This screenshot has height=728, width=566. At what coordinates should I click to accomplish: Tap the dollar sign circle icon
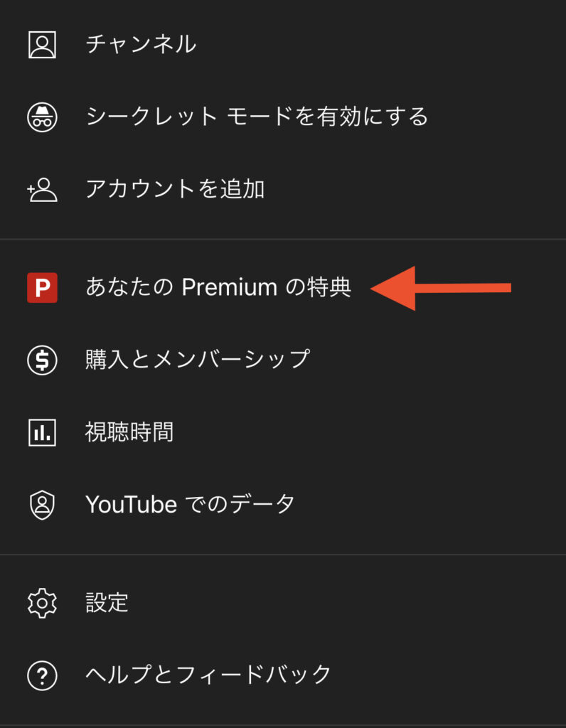(x=42, y=360)
